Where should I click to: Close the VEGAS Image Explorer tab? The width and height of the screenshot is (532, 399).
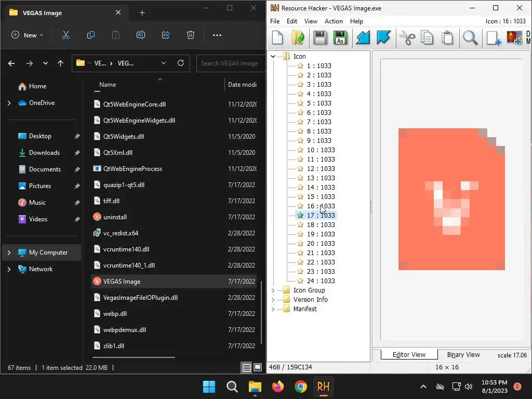[x=118, y=12]
